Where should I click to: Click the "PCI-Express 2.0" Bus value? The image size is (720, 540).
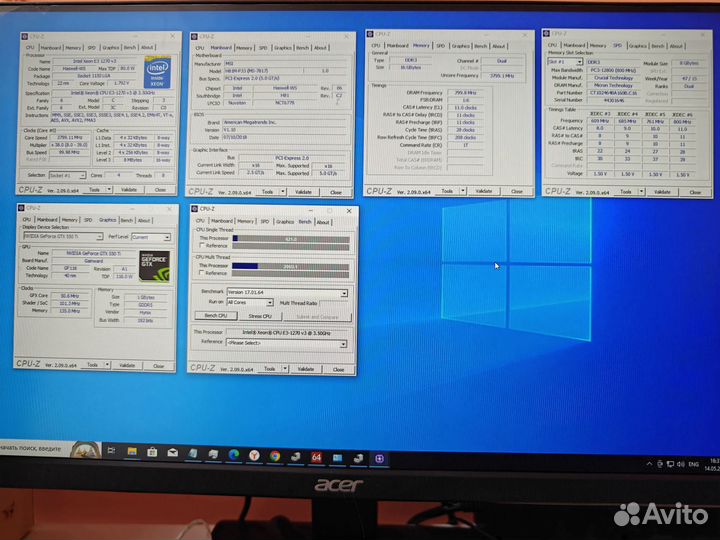[x=292, y=158]
